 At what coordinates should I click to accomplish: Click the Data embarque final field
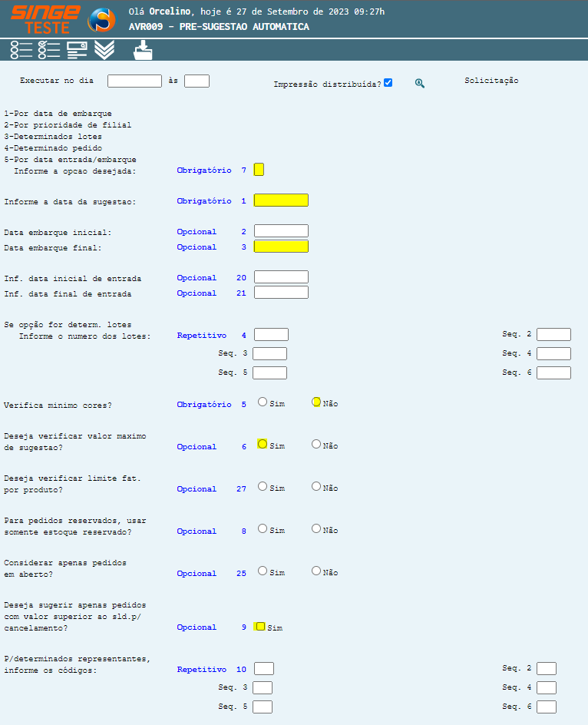(281, 247)
